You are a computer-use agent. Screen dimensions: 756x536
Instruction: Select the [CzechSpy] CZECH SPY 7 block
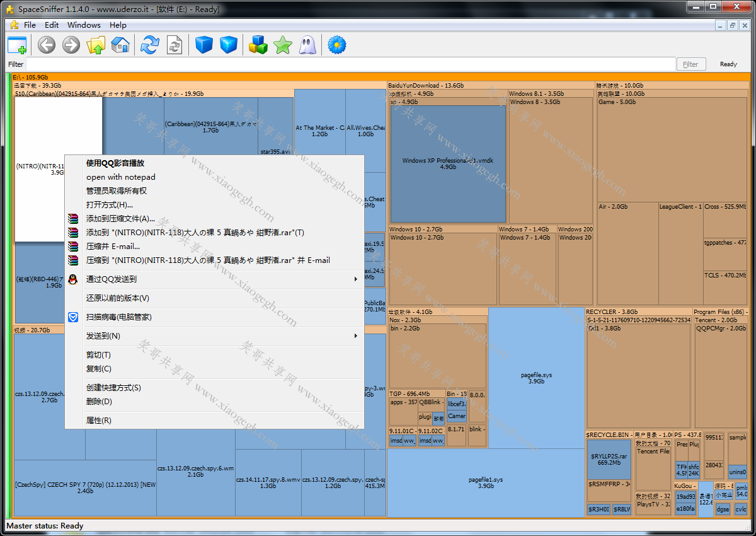[85, 487]
